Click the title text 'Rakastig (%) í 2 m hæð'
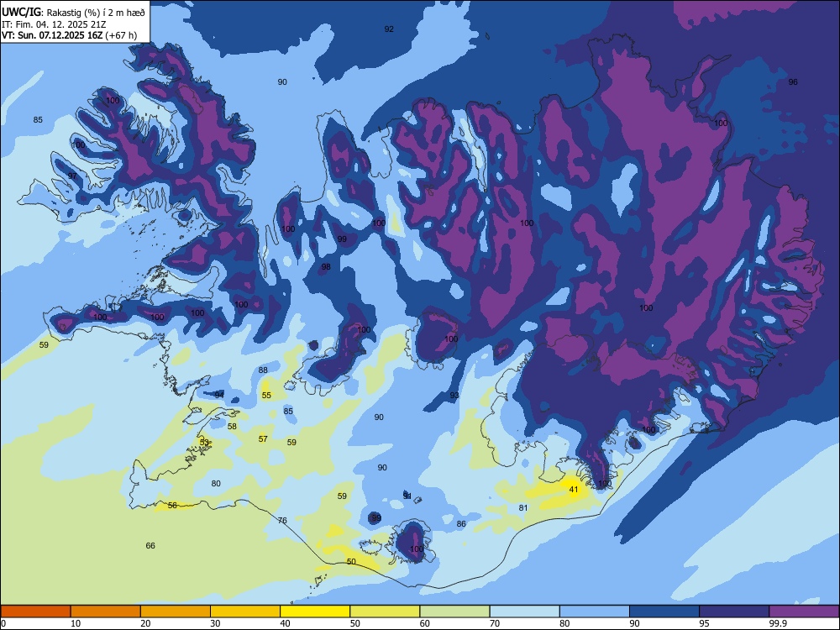The height and width of the screenshot is (630, 840). 96,11
